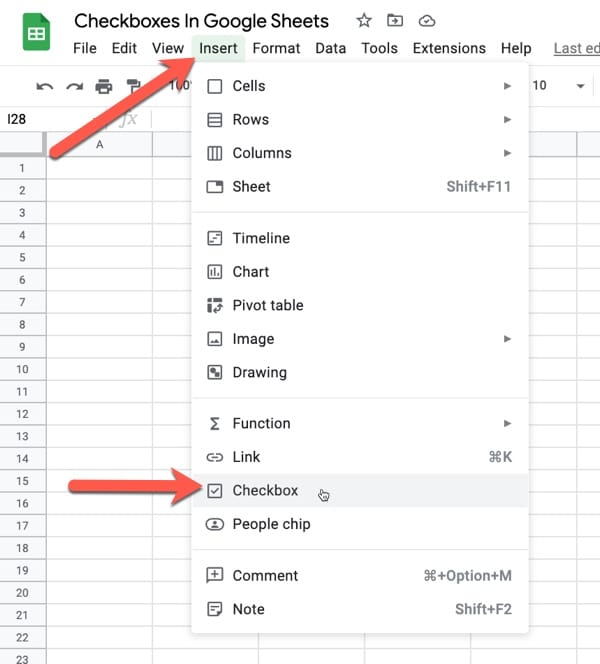Check the cloud save status icon
600x664 pixels.
click(x=426, y=21)
